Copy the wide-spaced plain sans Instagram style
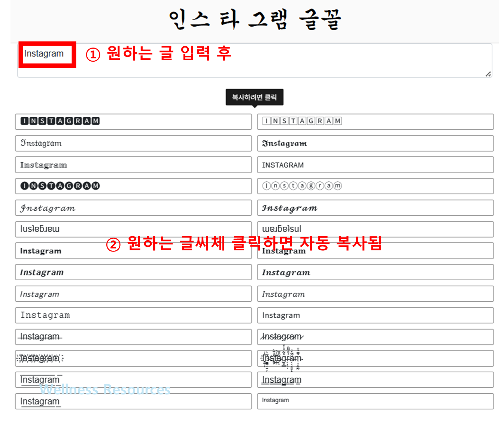The height and width of the screenshot is (421, 504). (375, 315)
